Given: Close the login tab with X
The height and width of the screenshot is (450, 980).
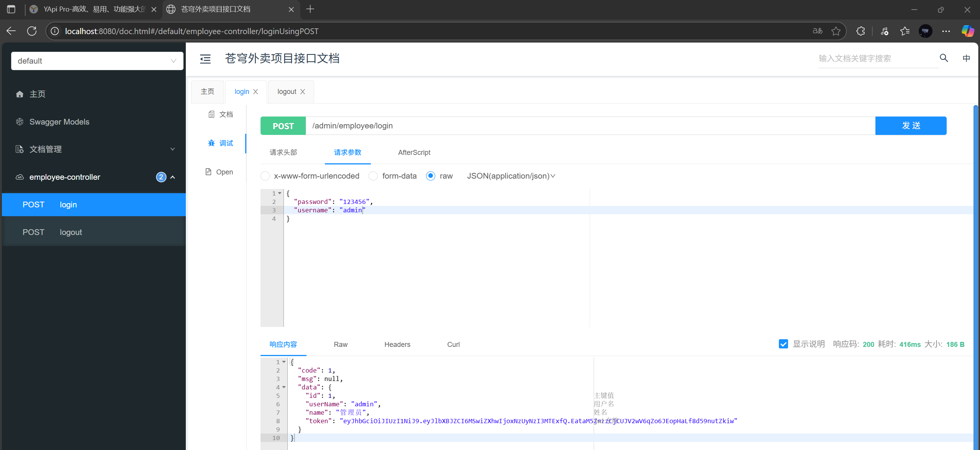Looking at the screenshot, I should pos(256,92).
